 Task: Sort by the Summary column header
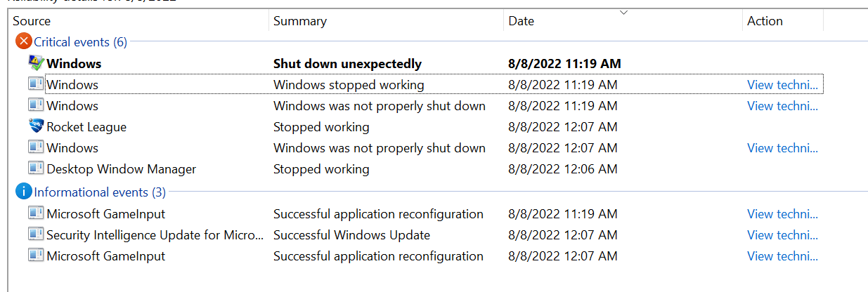(386, 21)
